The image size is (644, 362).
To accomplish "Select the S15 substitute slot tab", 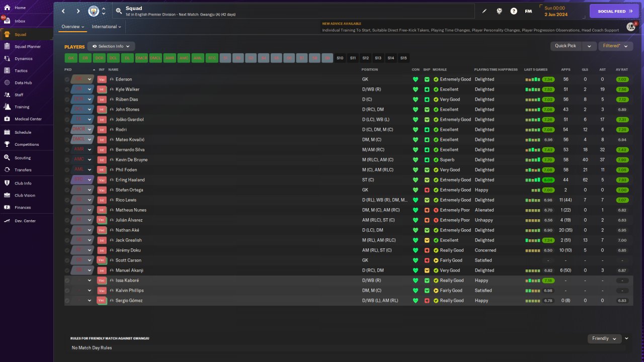I will 404,58.
